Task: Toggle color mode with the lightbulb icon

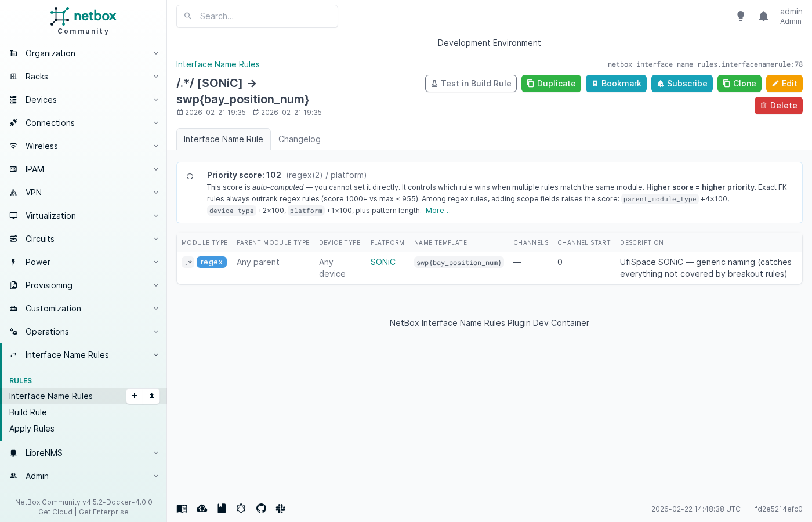Action: [741, 16]
